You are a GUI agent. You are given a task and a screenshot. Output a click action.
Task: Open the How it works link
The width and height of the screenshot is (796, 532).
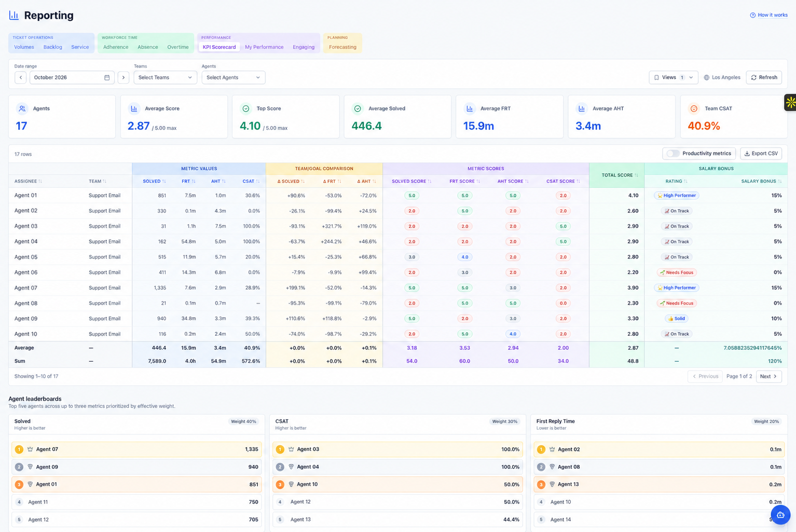pos(768,15)
